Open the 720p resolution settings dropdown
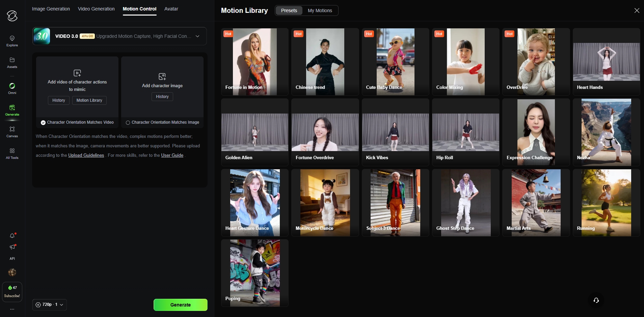Viewport: 644px width, 317px height. (x=50, y=304)
